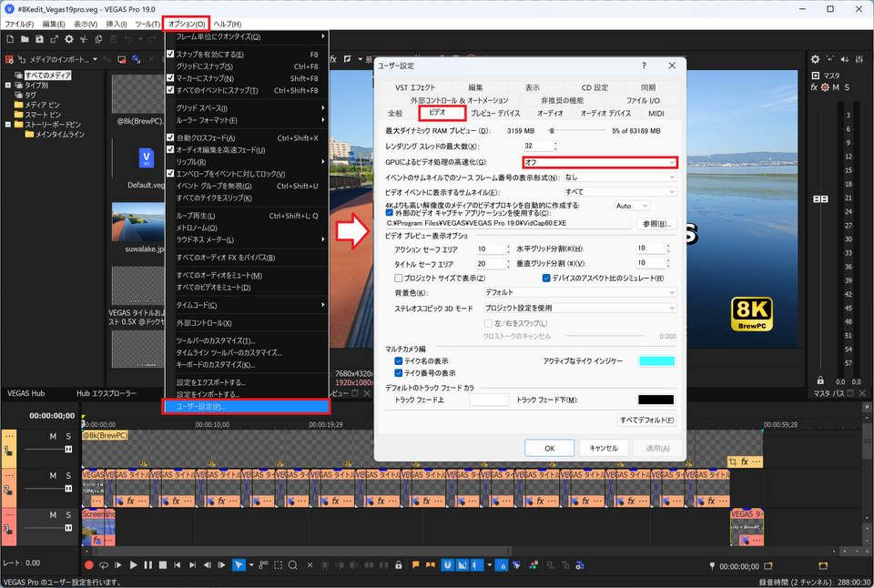
Task: Select ユーザー設定 menu entry
Action: pos(246,406)
